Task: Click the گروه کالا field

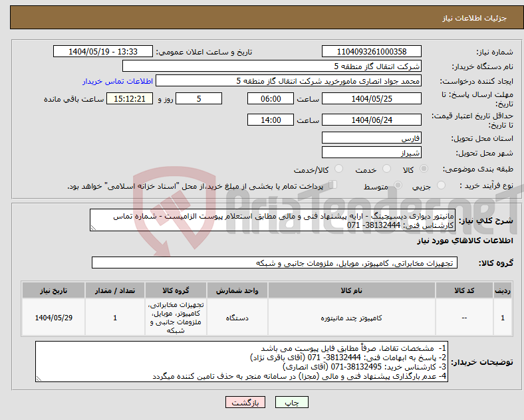Action: (275, 262)
